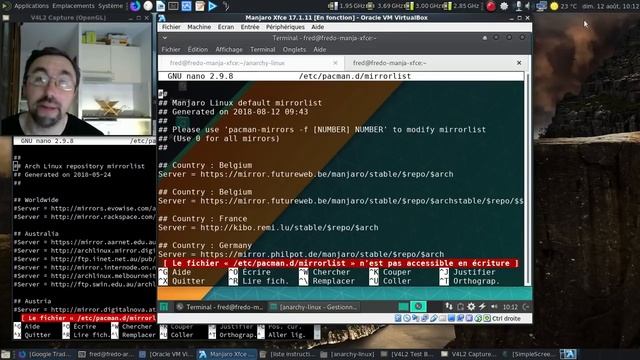
Task: Click the host speaker volume icon
Action: (x=528, y=6)
